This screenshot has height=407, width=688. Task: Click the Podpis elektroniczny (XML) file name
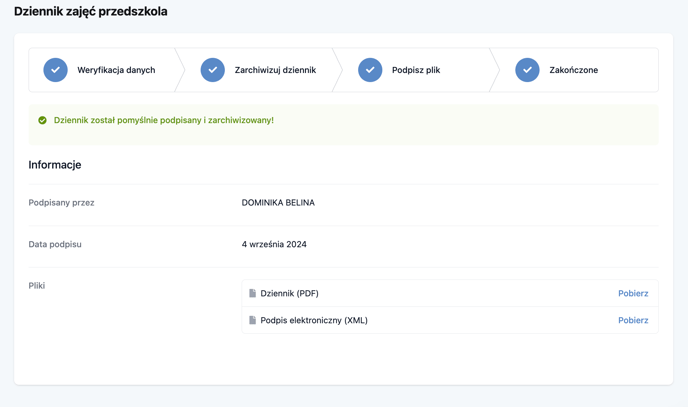[314, 320]
